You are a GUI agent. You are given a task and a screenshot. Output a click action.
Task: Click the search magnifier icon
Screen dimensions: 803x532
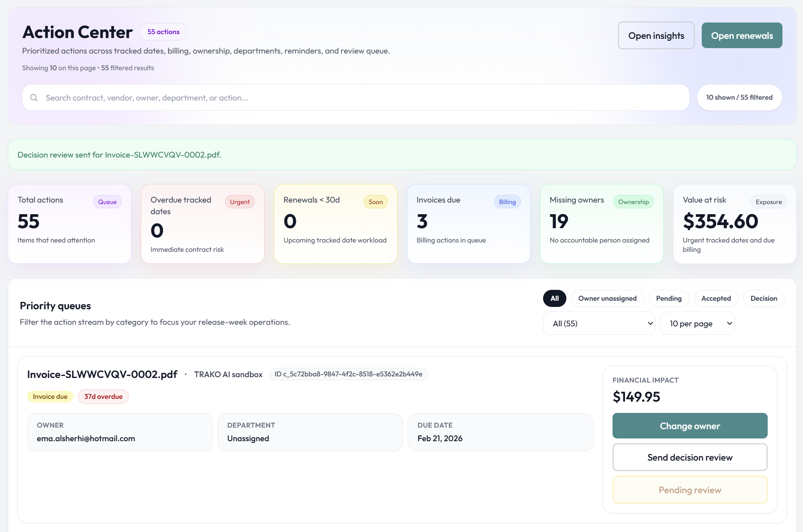34,98
